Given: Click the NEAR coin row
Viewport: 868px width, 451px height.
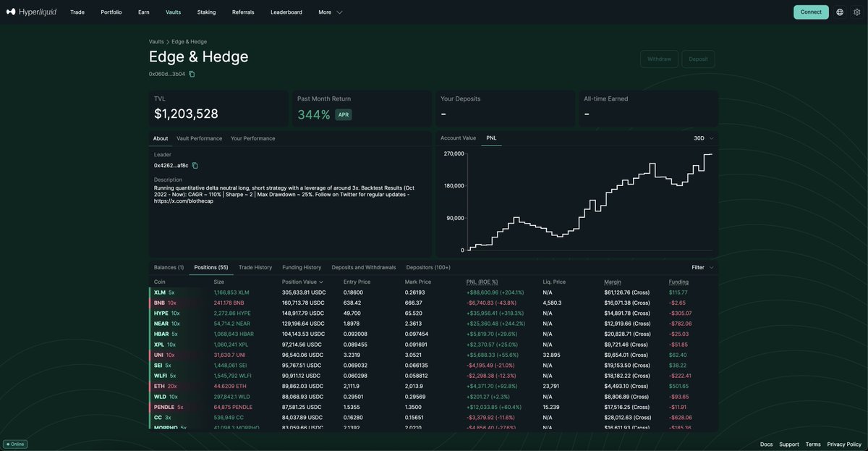Looking at the screenshot, I should pyautogui.click(x=433, y=324).
